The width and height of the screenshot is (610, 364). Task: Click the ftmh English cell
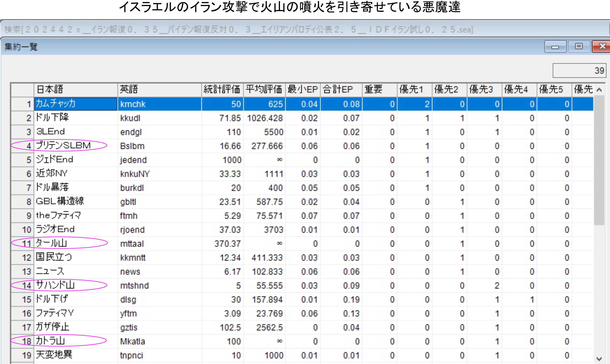click(160, 216)
